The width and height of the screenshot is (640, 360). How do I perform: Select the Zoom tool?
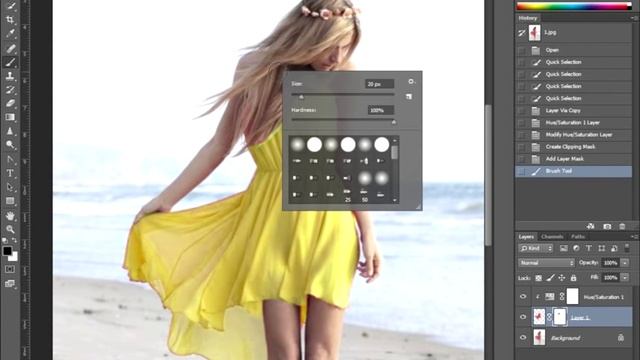(x=10, y=229)
